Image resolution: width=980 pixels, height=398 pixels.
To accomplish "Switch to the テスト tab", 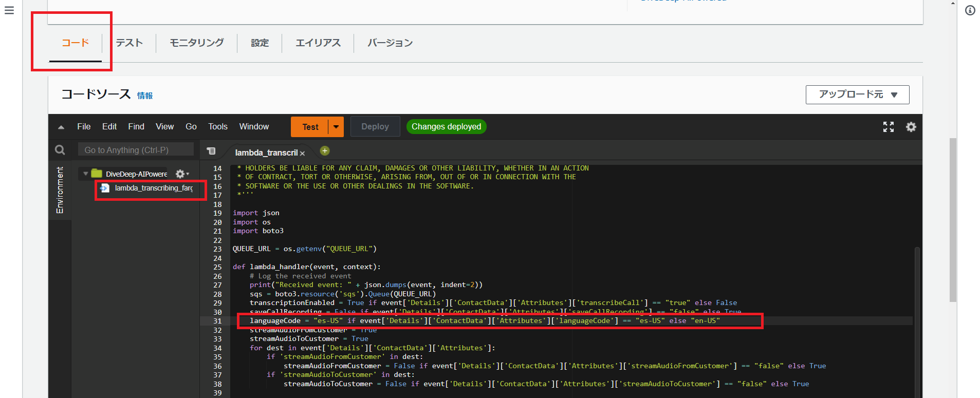I will [x=129, y=43].
